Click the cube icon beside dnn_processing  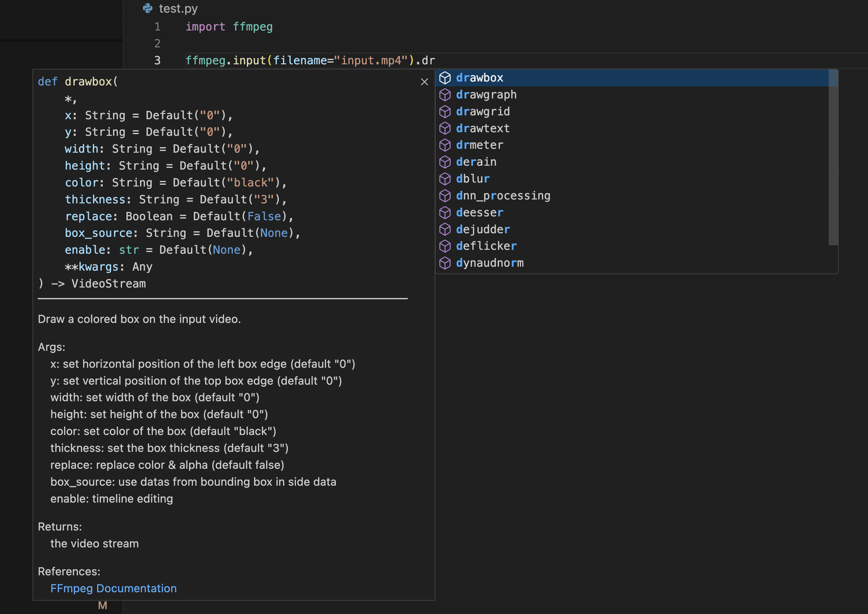tap(445, 196)
